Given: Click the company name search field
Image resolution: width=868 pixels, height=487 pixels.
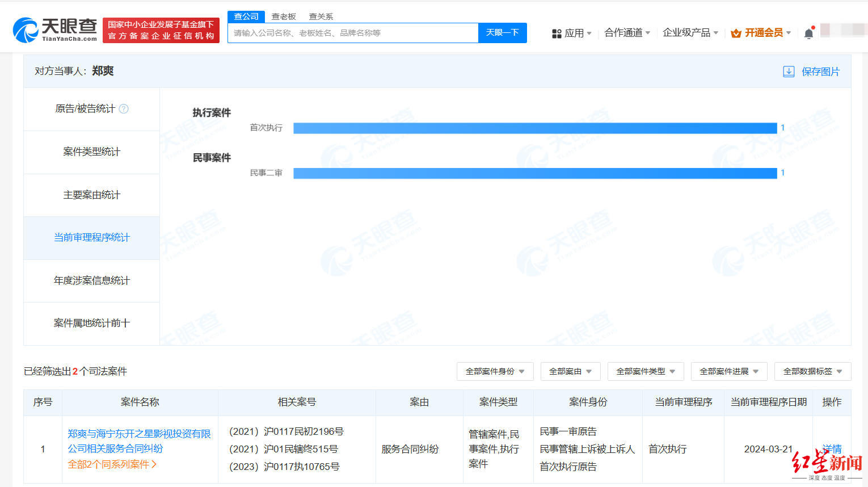Looking at the screenshot, I should (x=353, y=33).
